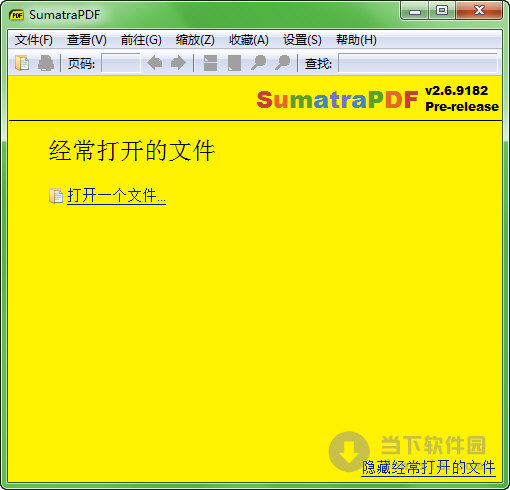Click the SumatraPDF colorful logo
Image resolution: width=510 pixels, height=490 pixels.
pos(337,100)
